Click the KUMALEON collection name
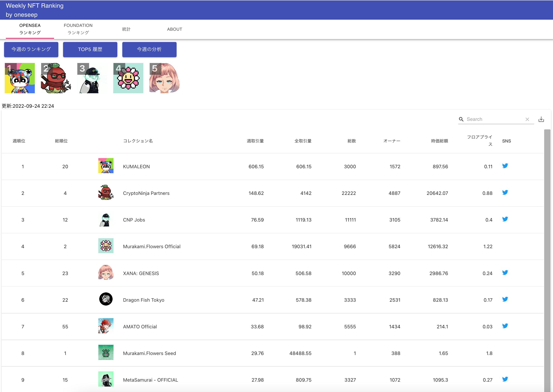 pos(136,167)
